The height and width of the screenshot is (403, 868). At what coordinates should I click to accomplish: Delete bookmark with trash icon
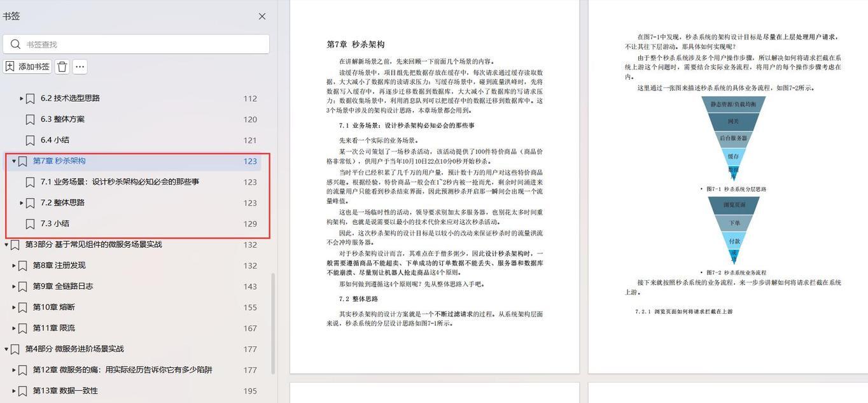(62, 66)
